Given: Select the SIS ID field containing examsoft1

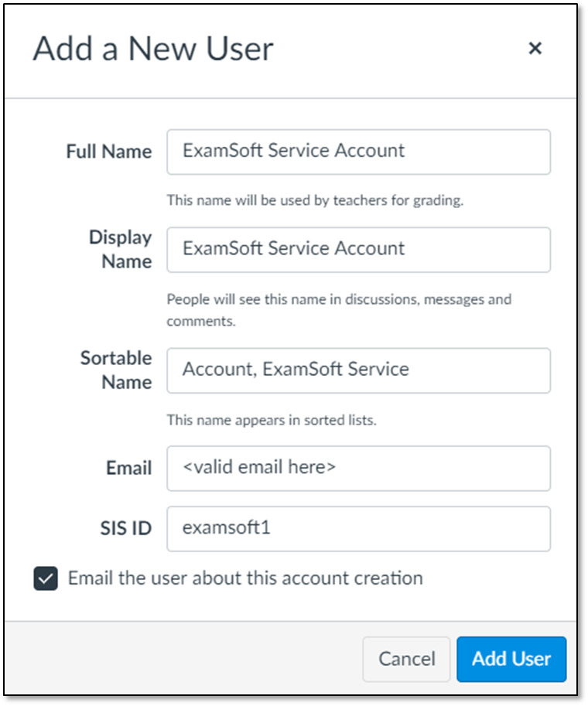Looking at the screenshot, I should [358, 529].
